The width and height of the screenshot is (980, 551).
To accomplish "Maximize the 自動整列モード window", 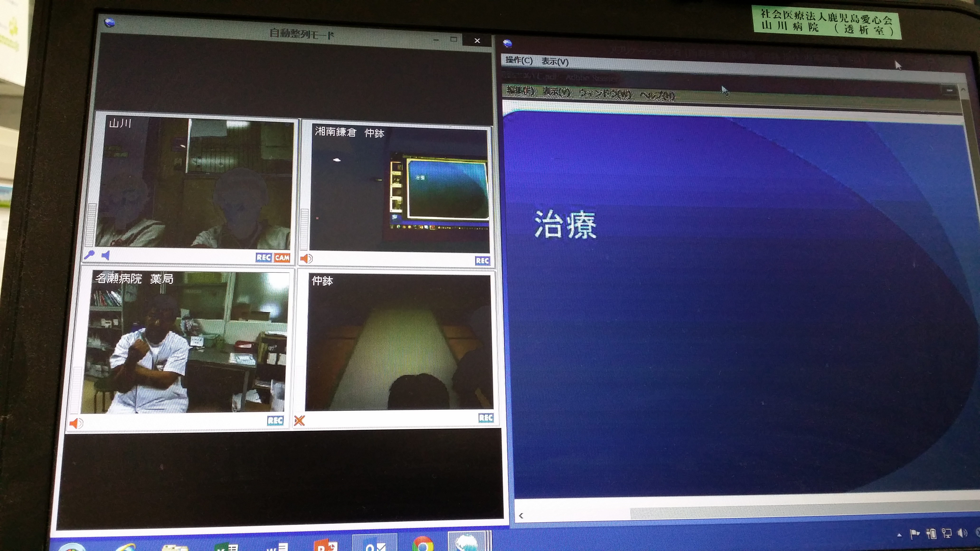I will 453,39.
